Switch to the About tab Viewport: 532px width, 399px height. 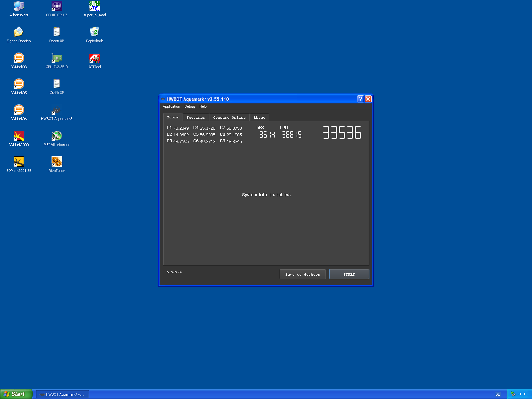coord(259,118)
